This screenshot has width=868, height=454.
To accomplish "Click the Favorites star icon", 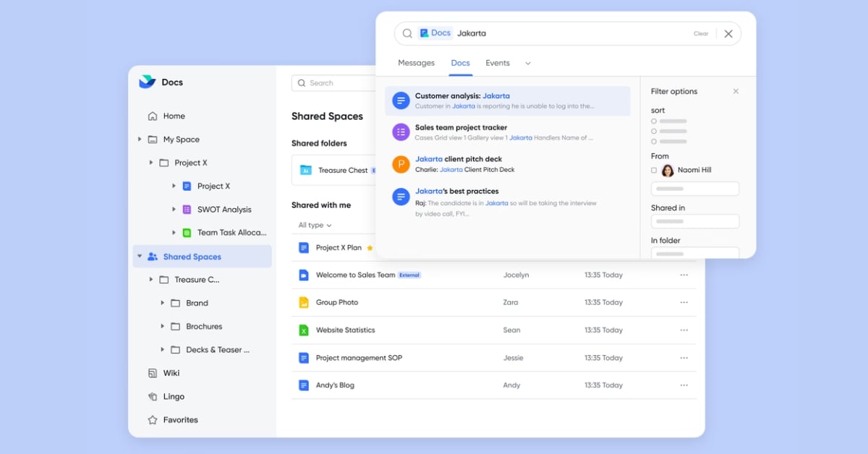I will click(x=153, y=420).
